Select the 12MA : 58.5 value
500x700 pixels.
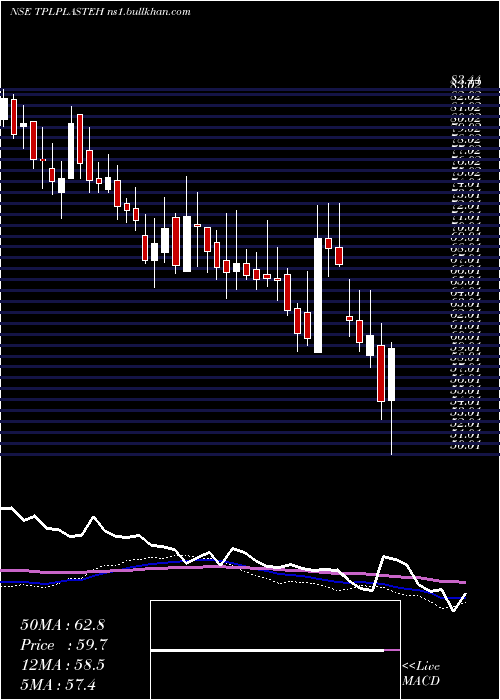click(x=63, y=664)
